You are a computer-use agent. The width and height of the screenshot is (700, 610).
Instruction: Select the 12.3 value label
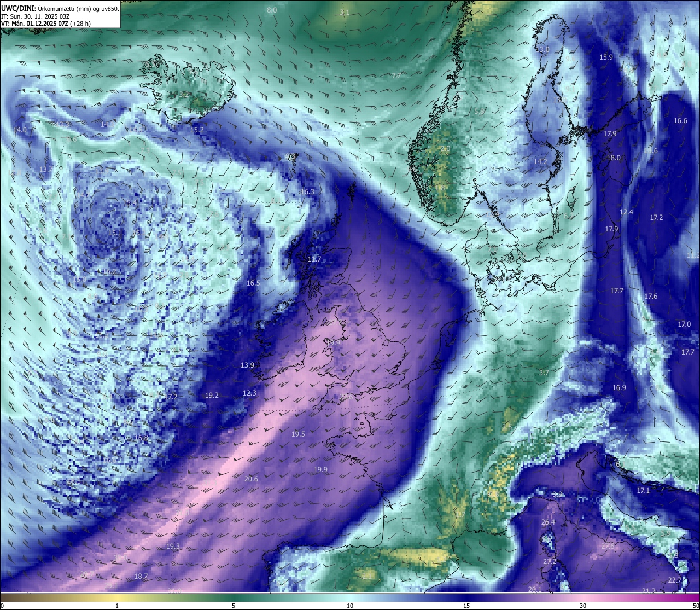pyautogui.click(x=249, y=393)
